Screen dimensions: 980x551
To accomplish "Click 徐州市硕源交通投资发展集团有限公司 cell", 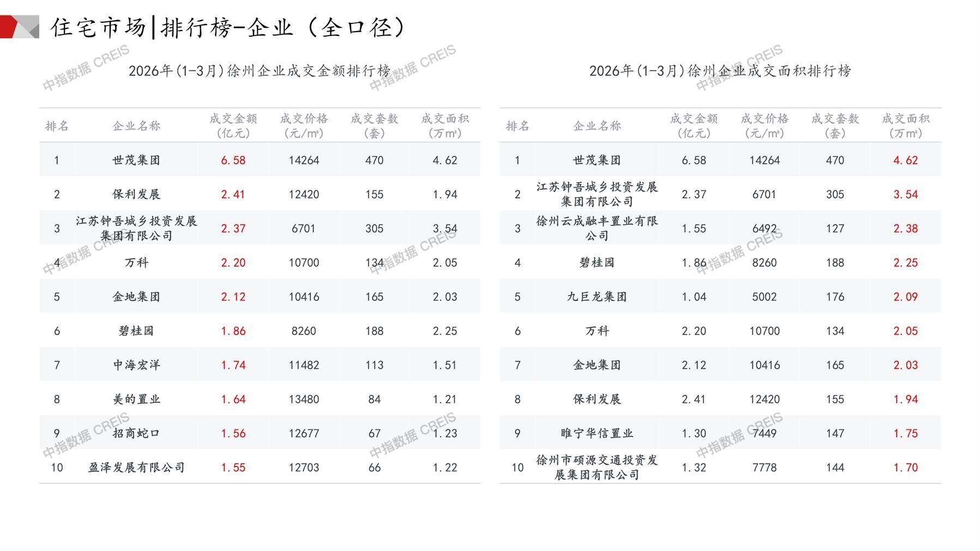I will (597, 468).
